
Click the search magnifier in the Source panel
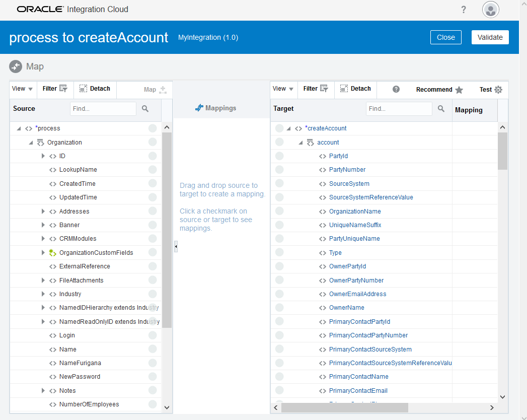click(145, 108)
